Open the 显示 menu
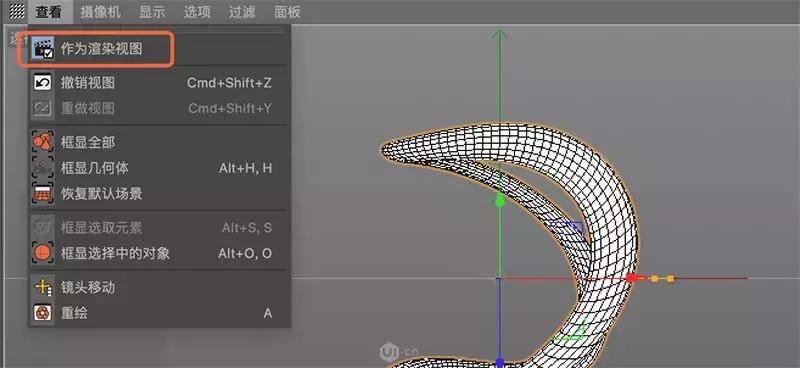Screen dimensions: 800x368 coord(152,12)
